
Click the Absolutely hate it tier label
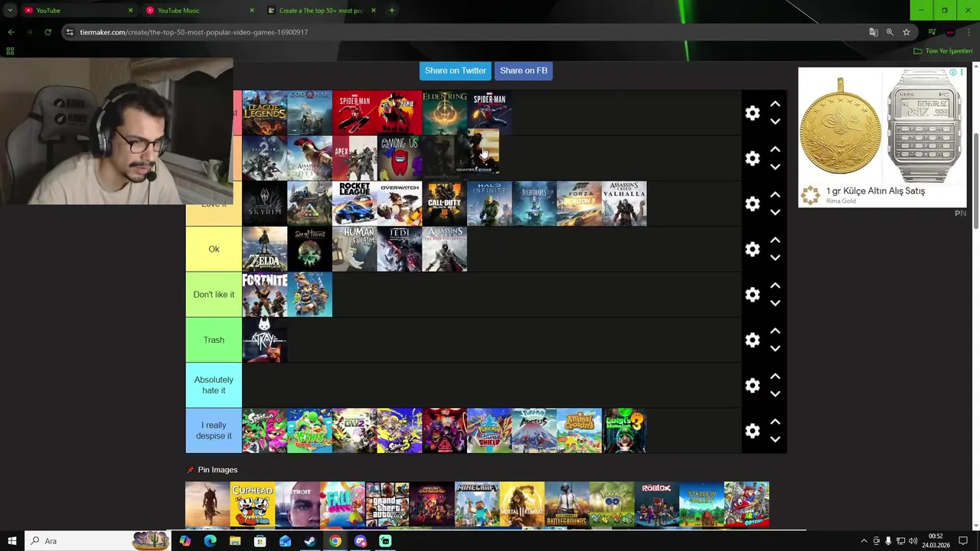click(x=214, y=385)
